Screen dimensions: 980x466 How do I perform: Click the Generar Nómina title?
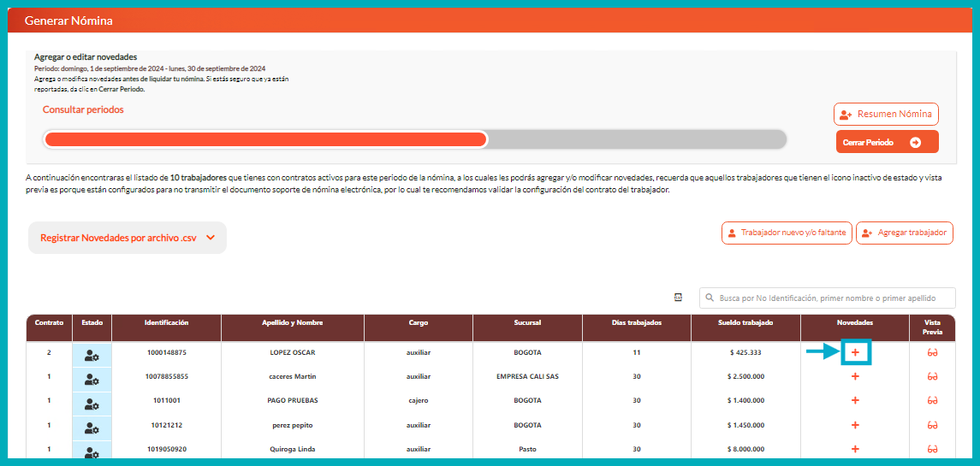tap(68, 21)
